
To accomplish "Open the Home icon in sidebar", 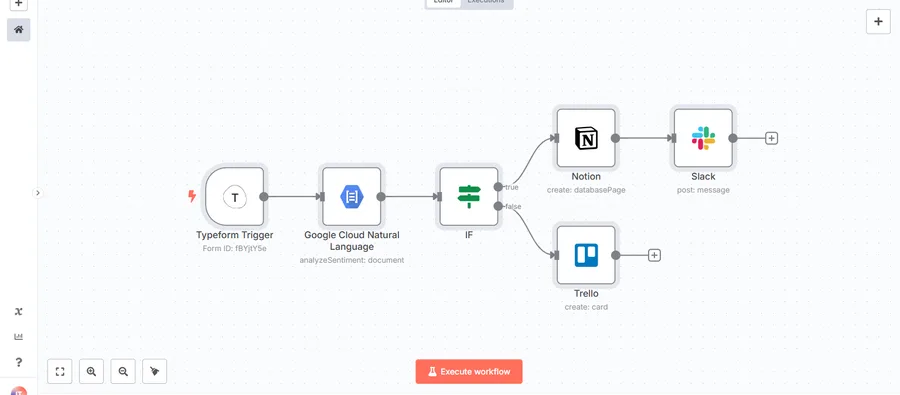I will coord(18,29).
